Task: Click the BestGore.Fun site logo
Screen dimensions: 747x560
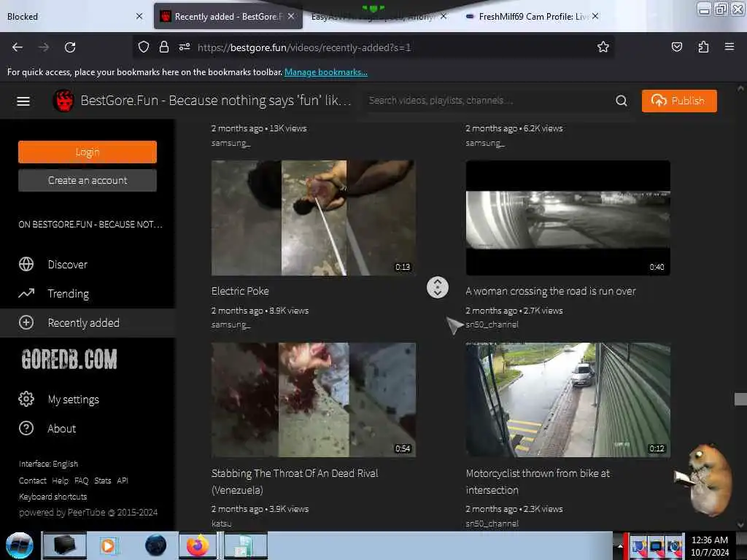Action: (x=63, y=101)
